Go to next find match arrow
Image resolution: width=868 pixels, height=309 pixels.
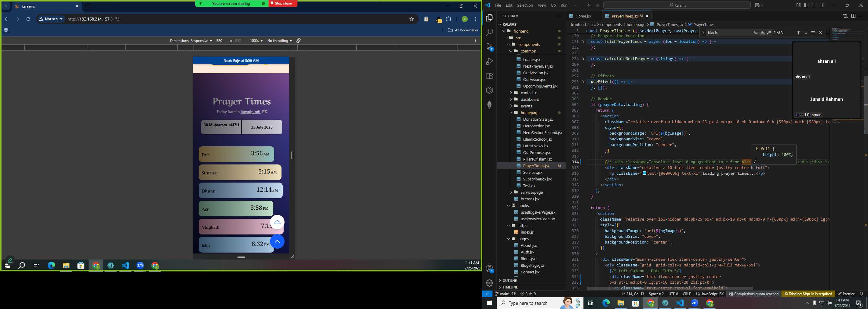[806, 33]
